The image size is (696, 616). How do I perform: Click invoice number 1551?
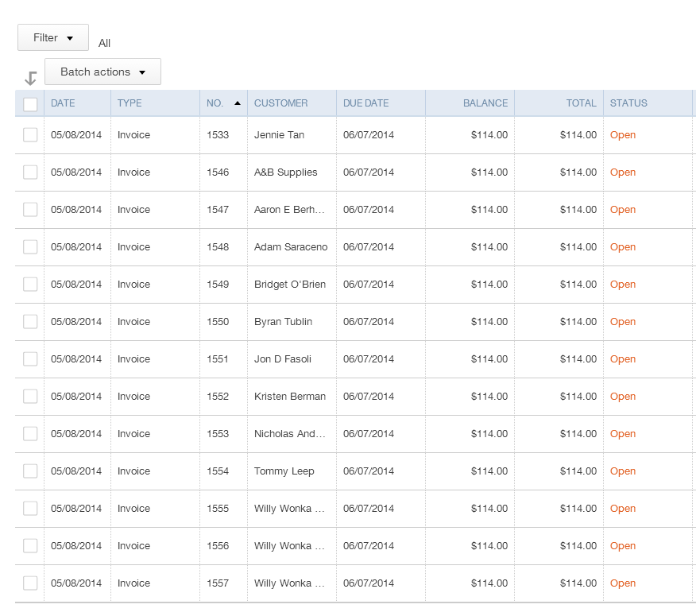tap(218, 358)
